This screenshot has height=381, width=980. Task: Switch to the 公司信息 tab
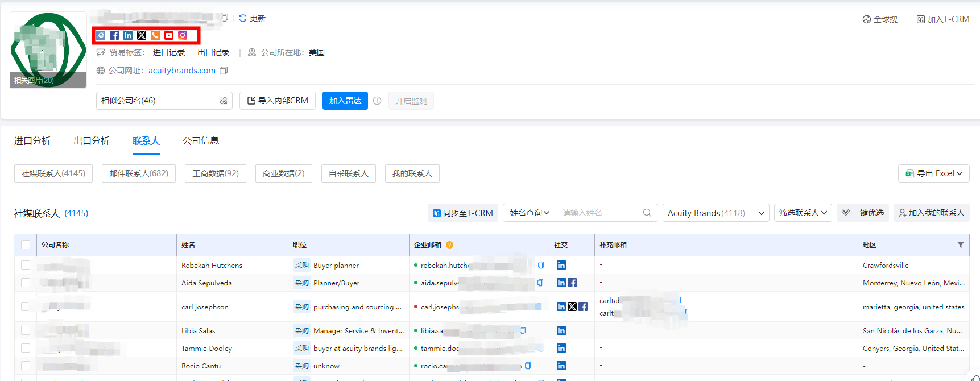tap(200, 140)
